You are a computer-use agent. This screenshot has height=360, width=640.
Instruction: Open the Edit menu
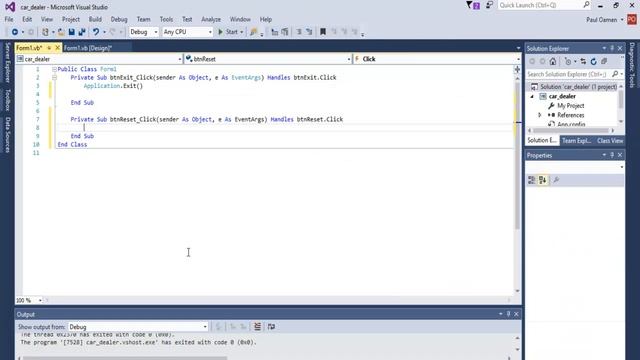click(x=27, y=19)
